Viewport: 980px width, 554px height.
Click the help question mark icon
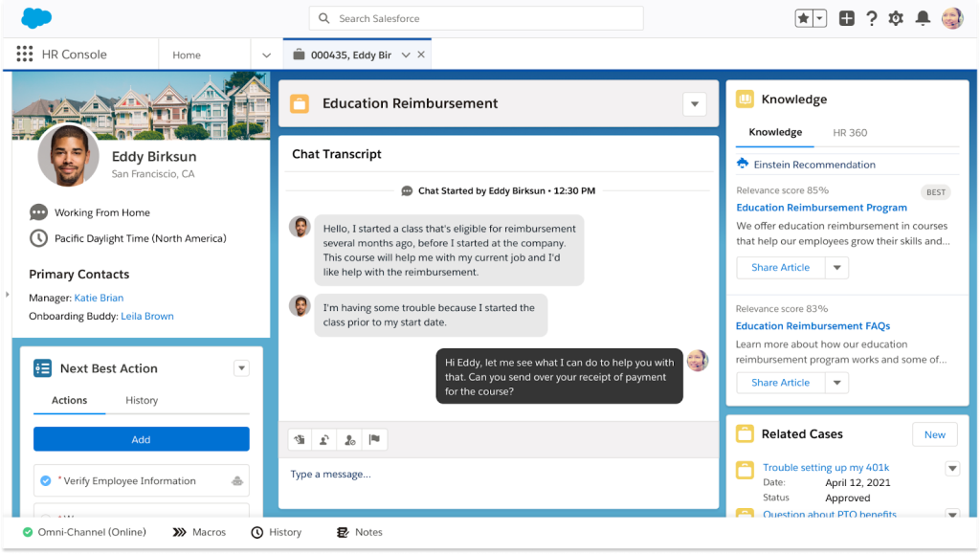(x=872, y=18)
